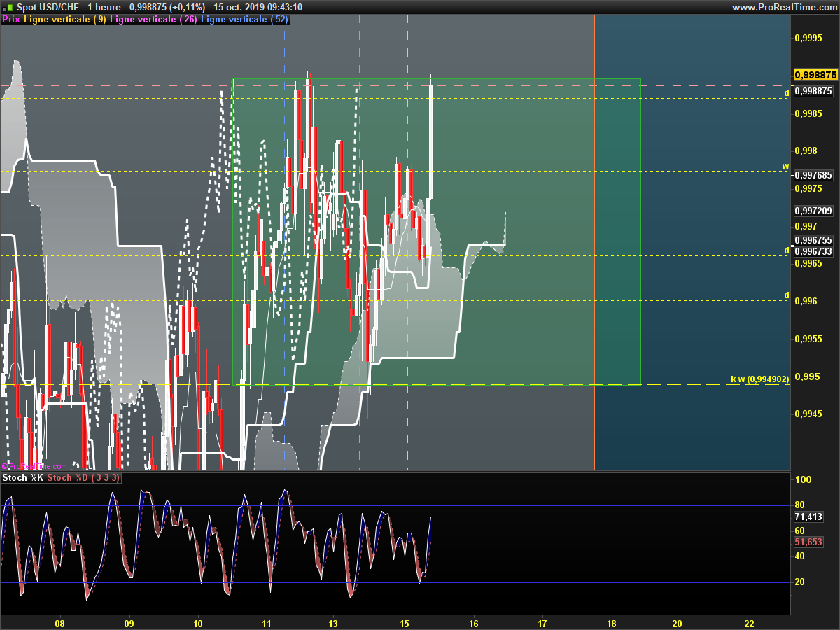Screen dimensions: 840x630
Task: Select the yellow 0,998875 current price tag
Action: coord(815,75)
